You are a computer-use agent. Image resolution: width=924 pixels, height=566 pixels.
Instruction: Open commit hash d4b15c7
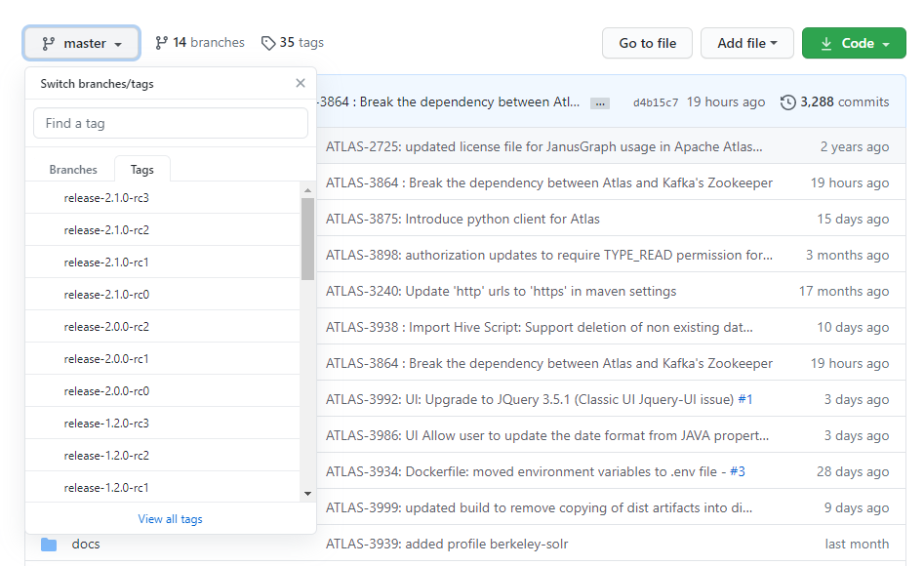pyautogui.click(x=655, y=102)
